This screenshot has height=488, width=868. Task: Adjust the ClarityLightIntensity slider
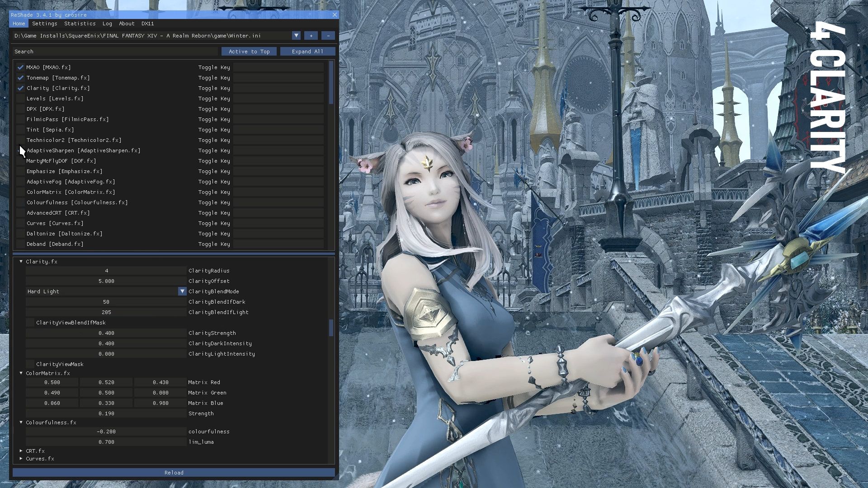click(x=106, y=354)
